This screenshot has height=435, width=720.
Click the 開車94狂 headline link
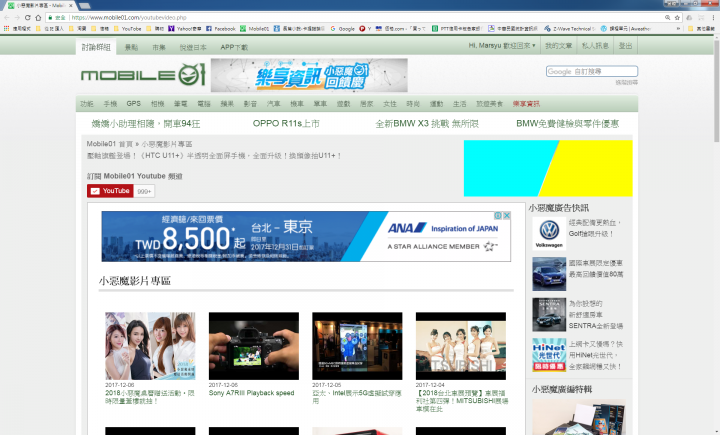click(146, 124)
